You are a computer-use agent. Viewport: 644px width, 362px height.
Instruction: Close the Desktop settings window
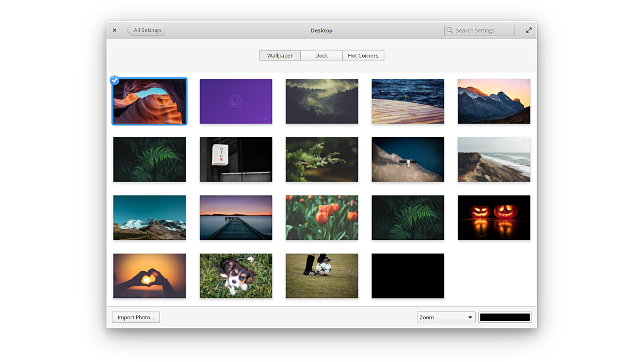(x=115, y=30)
